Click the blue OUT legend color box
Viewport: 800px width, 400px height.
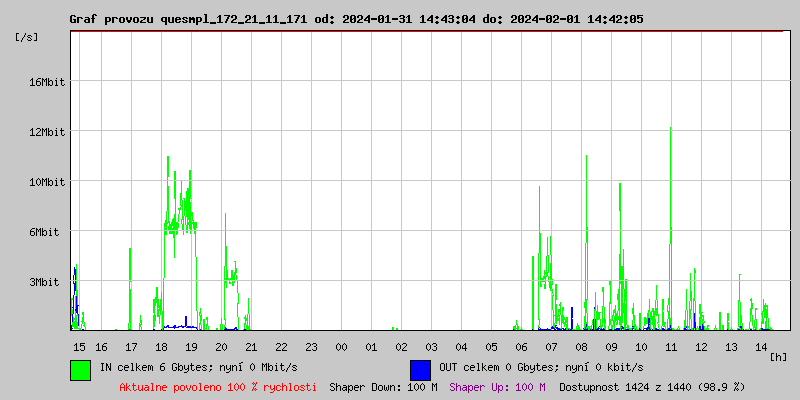click(420, 369)
